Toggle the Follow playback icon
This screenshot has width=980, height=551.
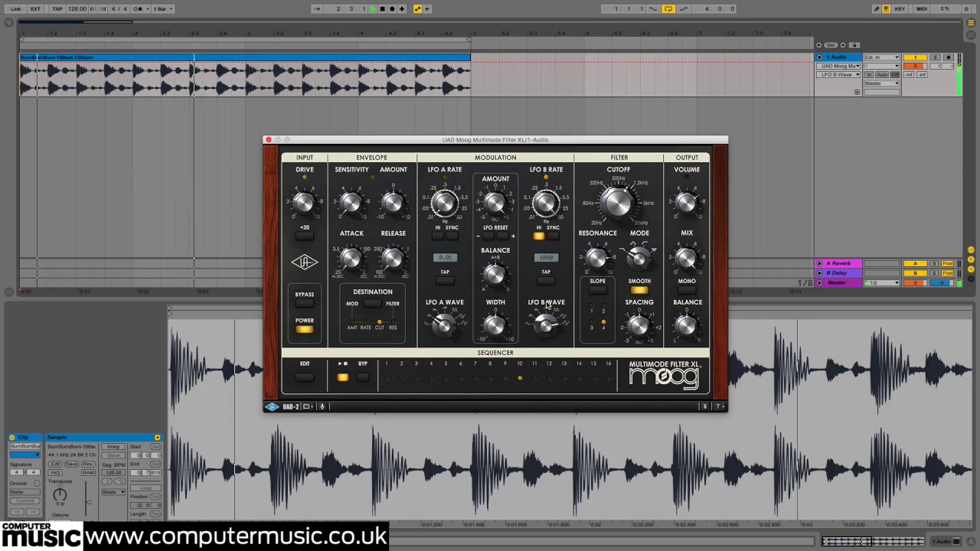click(317, 9)
